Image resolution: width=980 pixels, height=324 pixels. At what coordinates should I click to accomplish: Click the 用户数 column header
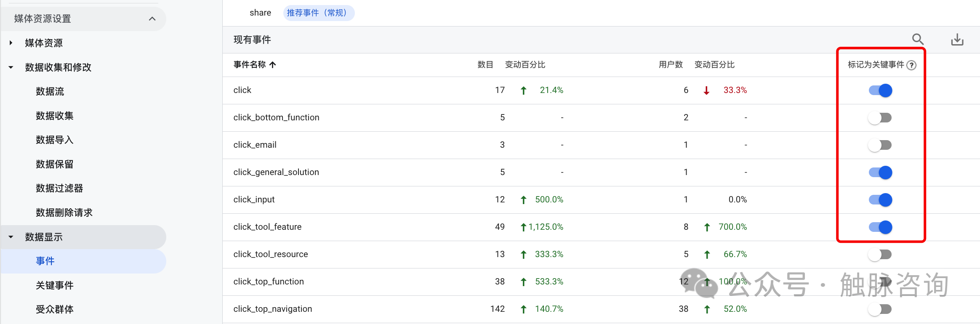670,65
